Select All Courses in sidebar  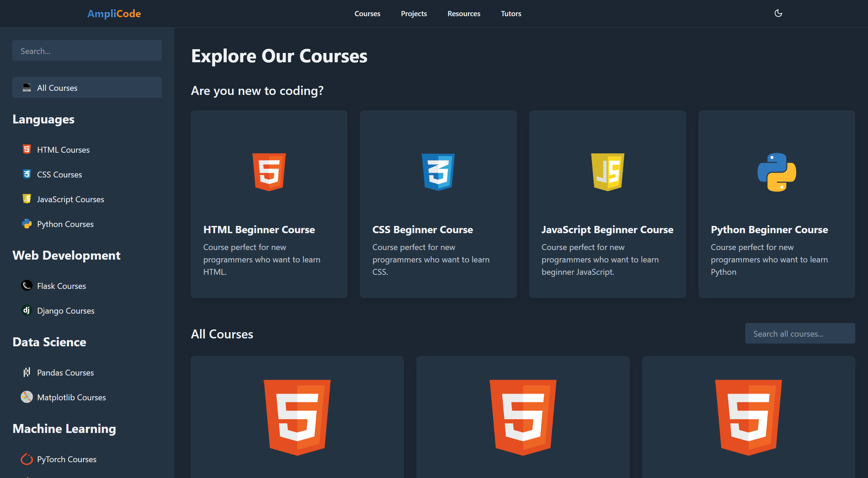tap(87, 88)
